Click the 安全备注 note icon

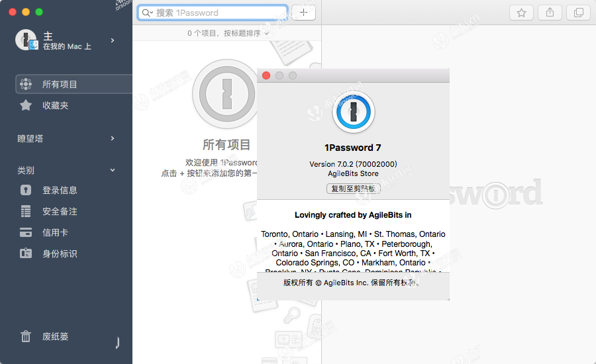point(26,211)
